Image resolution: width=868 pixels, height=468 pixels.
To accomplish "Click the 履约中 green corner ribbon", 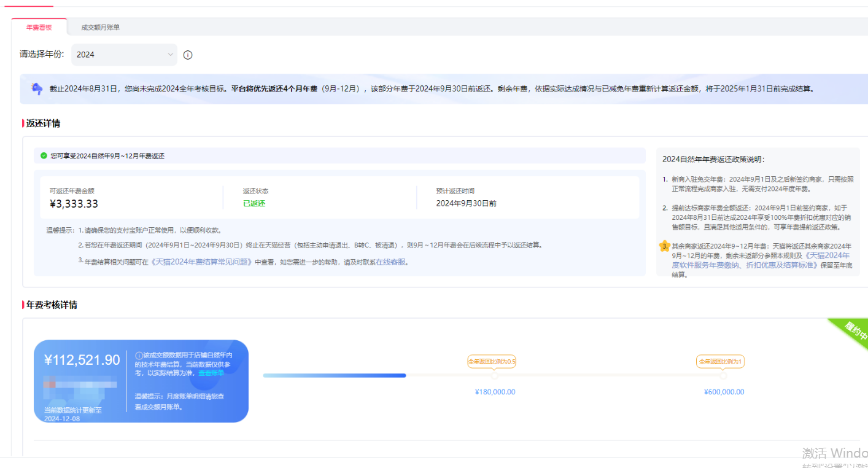I will 854,332.
